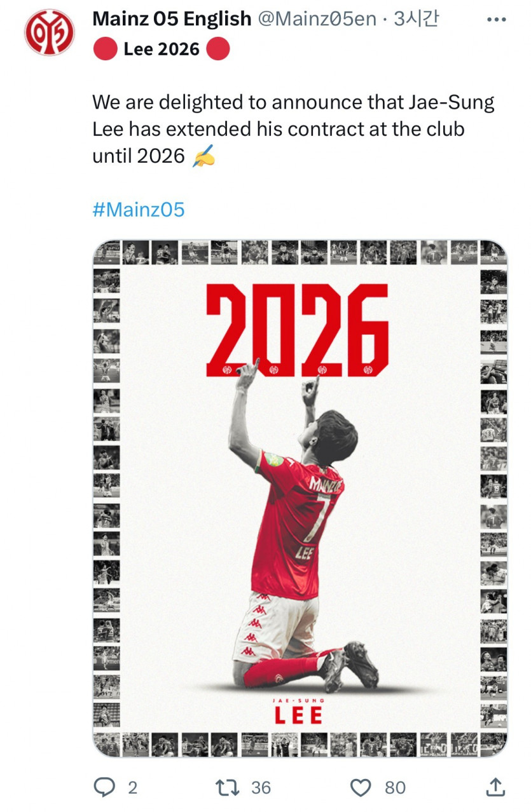The height and width of the screenshot is (812, 531).
Task: Open the #Mainz05 hashtag link
Action: pyautogui.click(x=139, y=210)
